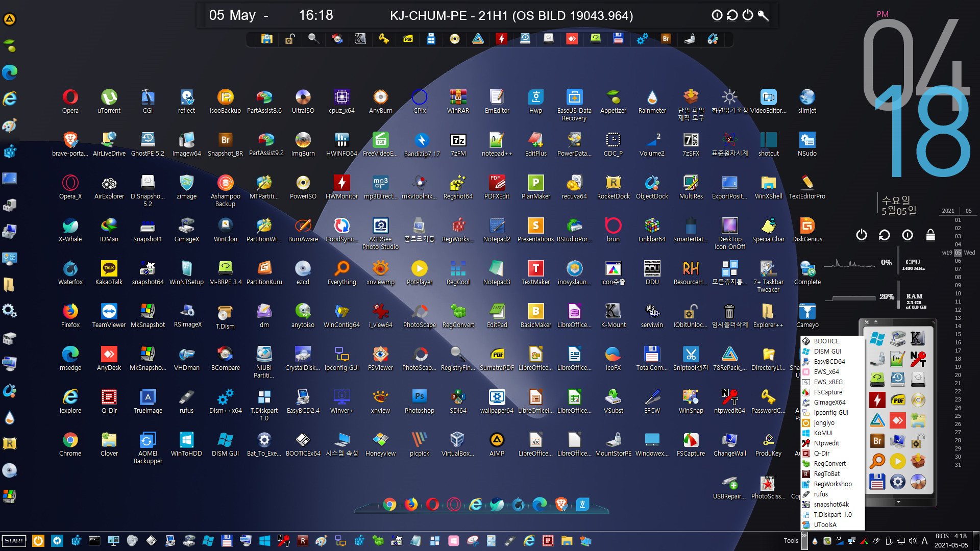
Task: Click the Rainmeter desktop icon
Action: coord(652,101)
